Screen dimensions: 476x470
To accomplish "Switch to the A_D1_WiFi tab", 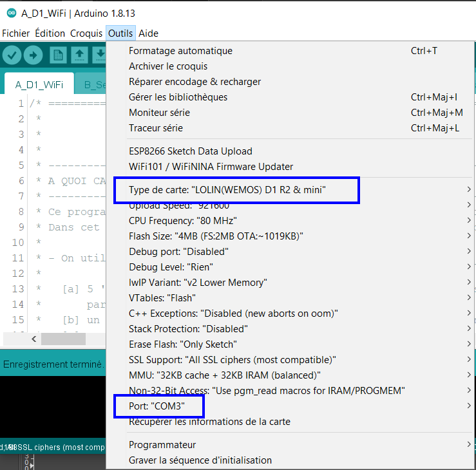I will coord(39,85).
